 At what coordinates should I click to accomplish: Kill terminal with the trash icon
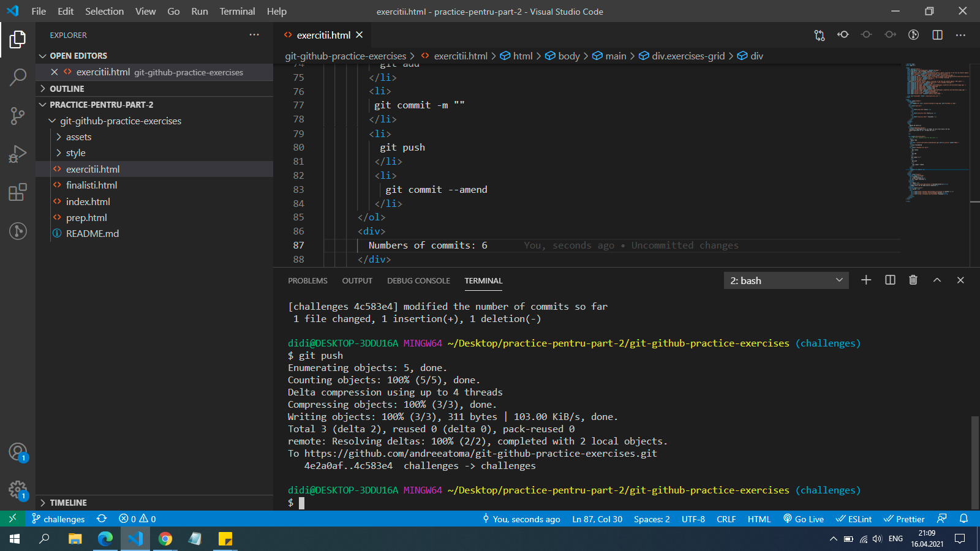[913, 280]
